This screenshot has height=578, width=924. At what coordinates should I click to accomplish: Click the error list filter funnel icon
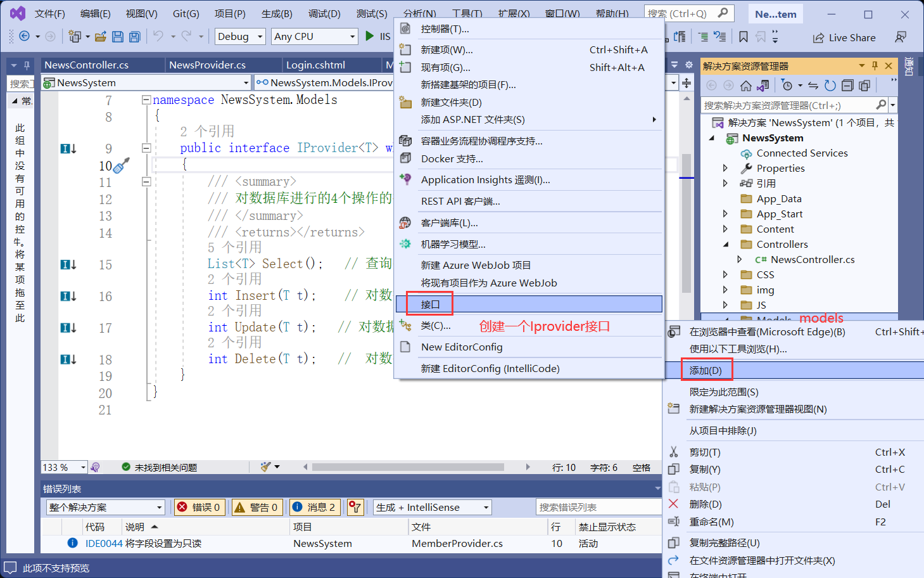tap(355, 507)
